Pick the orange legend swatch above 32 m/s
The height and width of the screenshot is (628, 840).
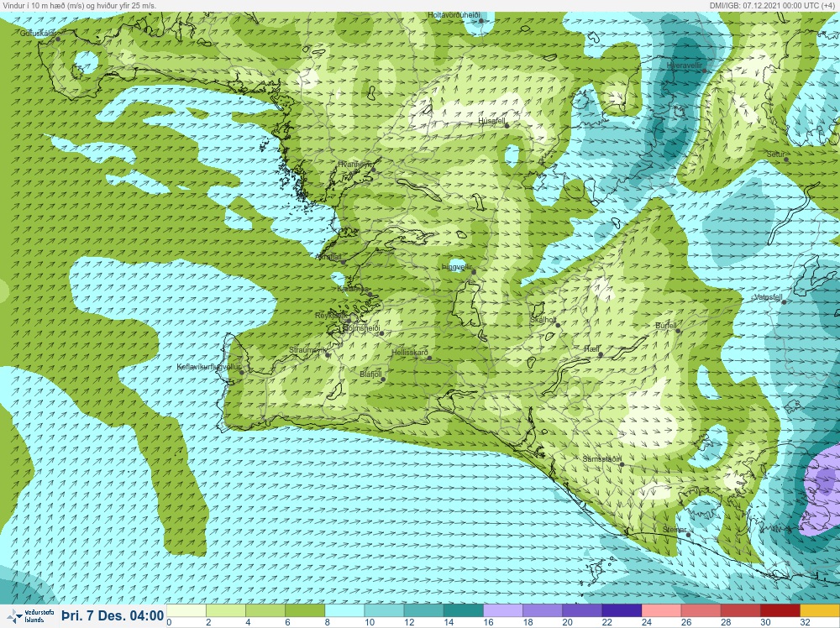coord(820,611)
